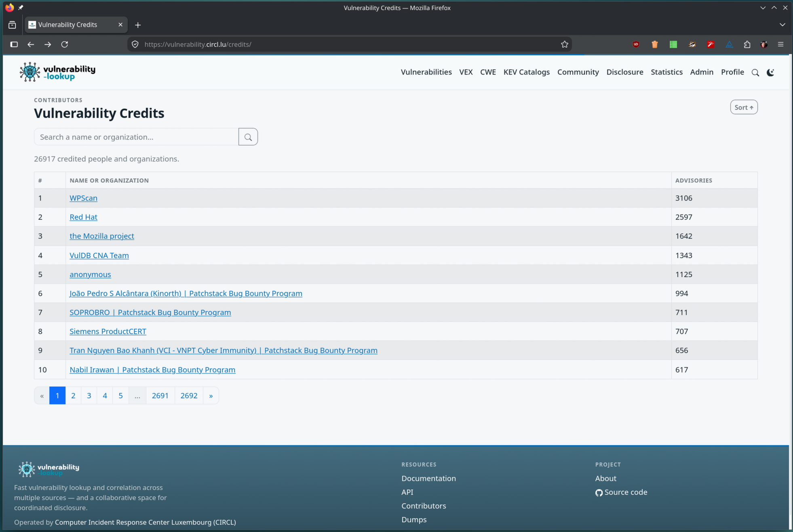Jump to page 2691 of credits
Screen dimensions: 793x532
point(160,395)
